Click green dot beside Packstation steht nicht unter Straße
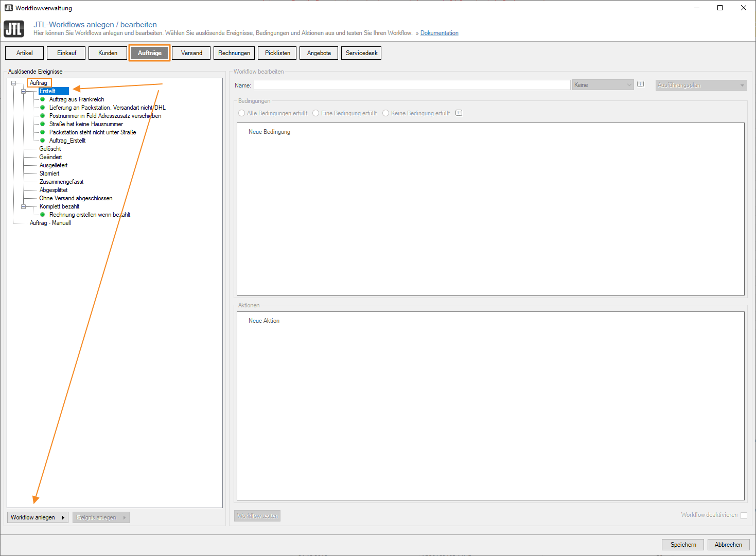This screenshot has height=556, width=756. pyautogui.click(x=43, y=132)
